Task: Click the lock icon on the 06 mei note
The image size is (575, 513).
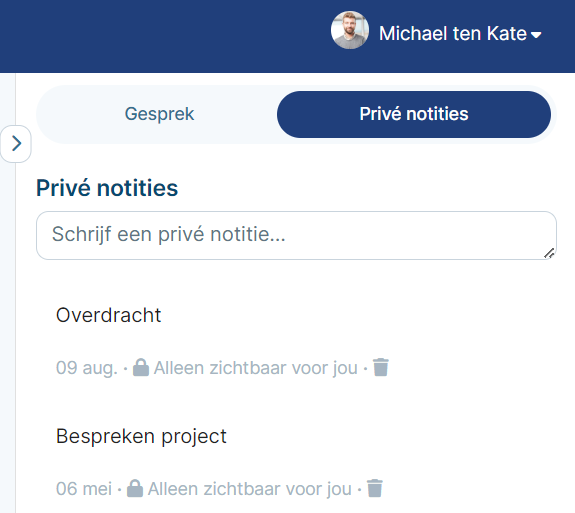Action: tap(135, 488)
